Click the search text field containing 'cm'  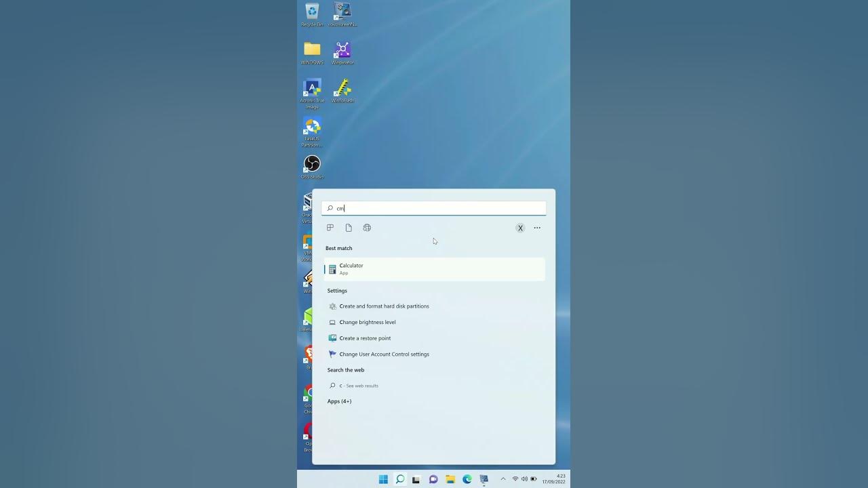pyautogui.click(x=434, y=208)
